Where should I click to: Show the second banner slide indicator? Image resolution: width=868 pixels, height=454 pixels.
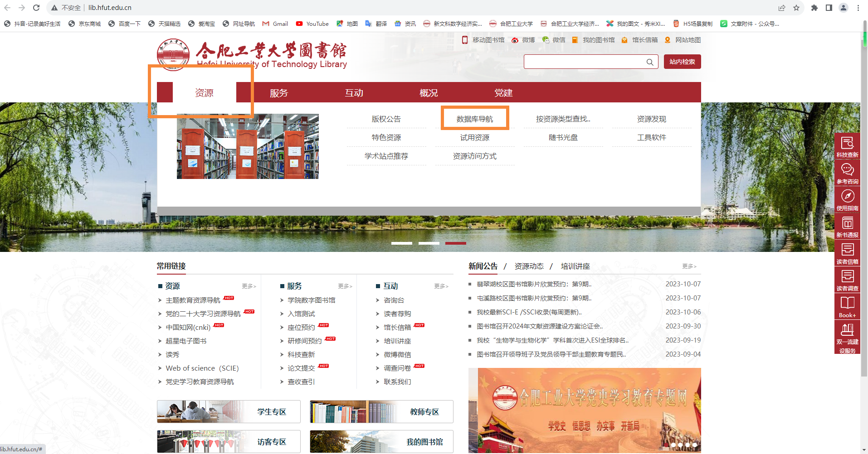[x=429, y=243]
